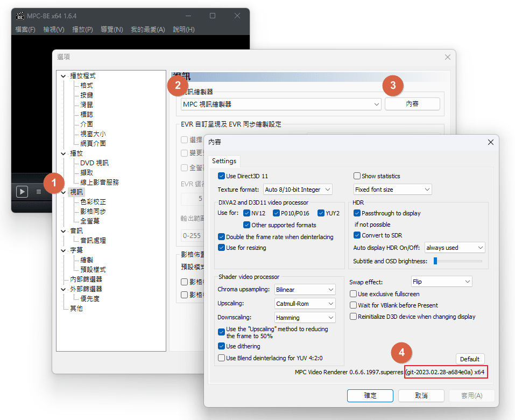Click 確定 OK button

point(370,396)
